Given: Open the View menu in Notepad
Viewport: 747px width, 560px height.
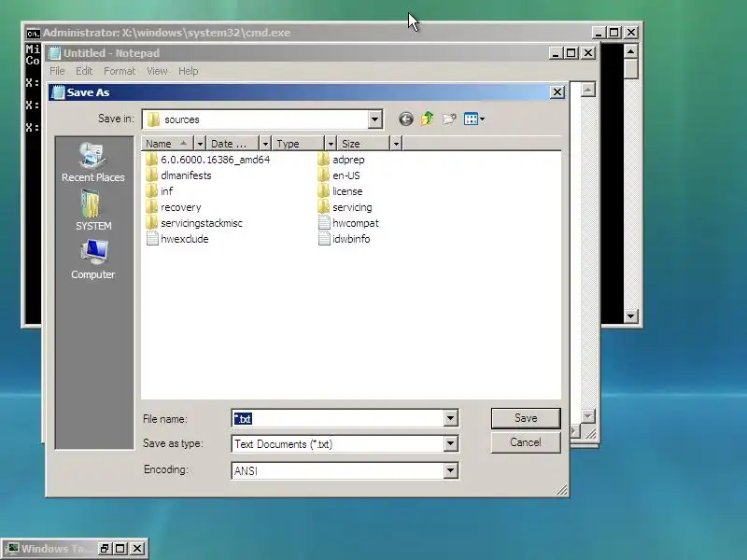Looking at the screenshot, I should [x=157, y=71].
